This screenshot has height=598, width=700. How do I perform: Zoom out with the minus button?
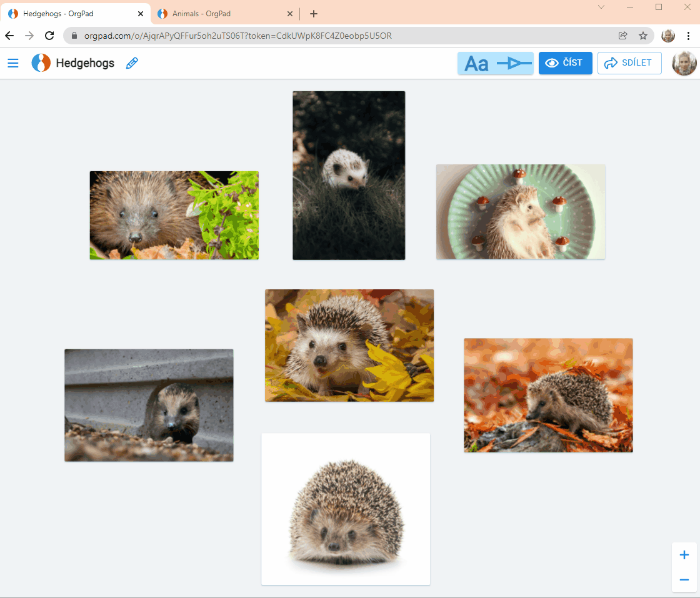coord(684,580)
